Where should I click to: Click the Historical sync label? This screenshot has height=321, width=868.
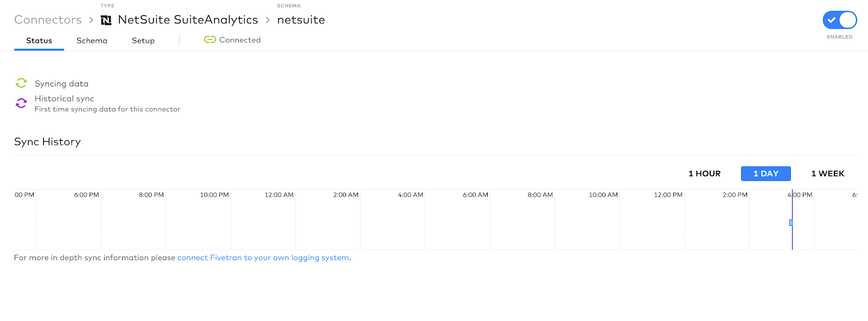[x=65, y=98]
